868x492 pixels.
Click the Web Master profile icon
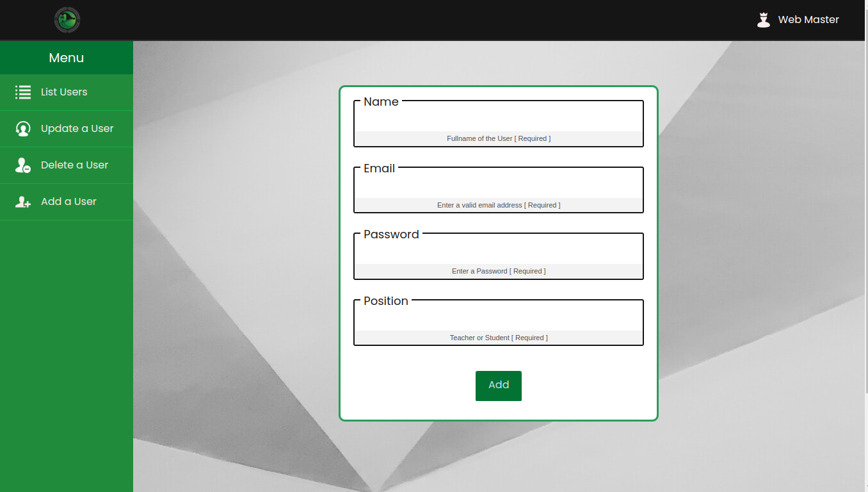click(x=763, y=20)
